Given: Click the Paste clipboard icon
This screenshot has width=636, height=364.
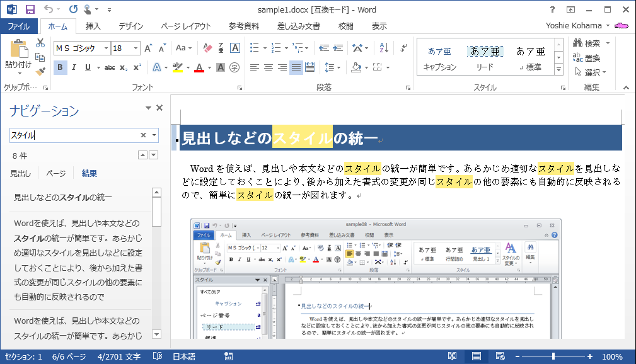Looking at the screenshot, I should pyautogui.click(x=18, y=50).
